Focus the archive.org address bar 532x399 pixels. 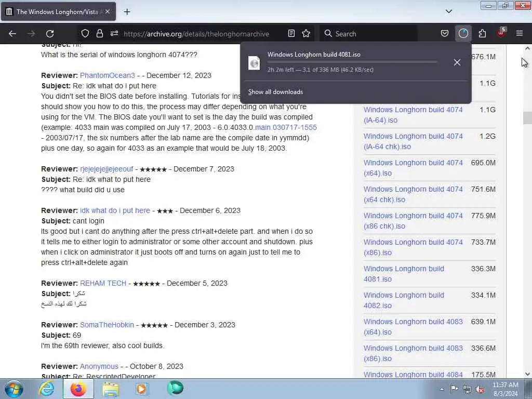[x=196, y=34]
